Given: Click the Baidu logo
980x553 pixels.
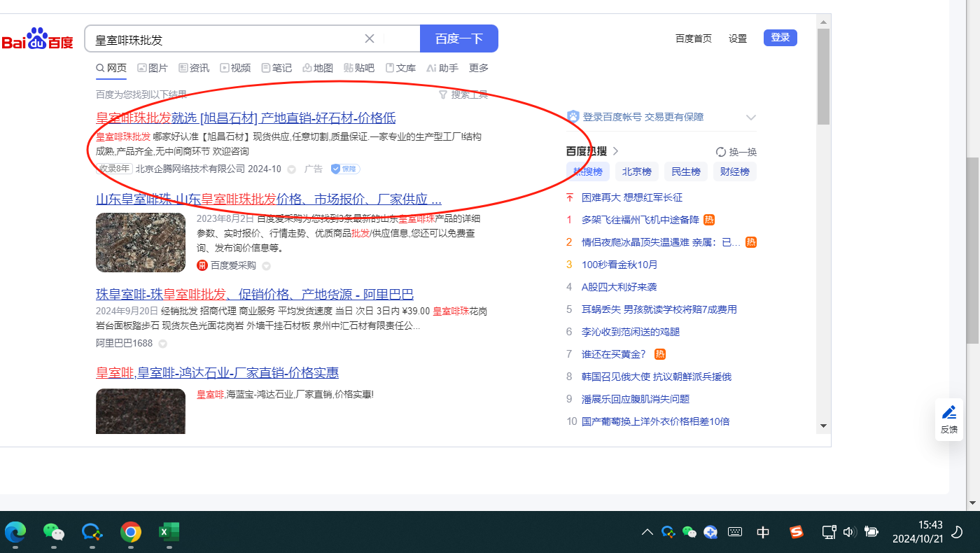Looking at the screenshot, I should point(37,40).
